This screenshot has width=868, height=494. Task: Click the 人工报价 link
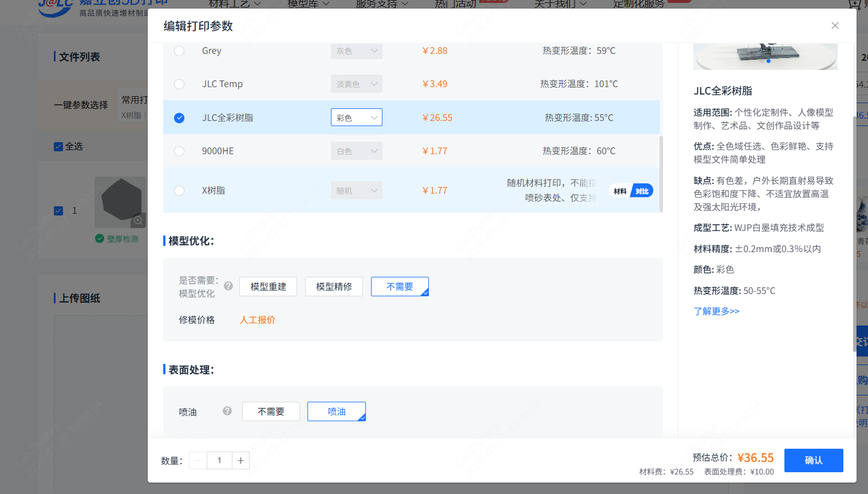coord(258,320)
